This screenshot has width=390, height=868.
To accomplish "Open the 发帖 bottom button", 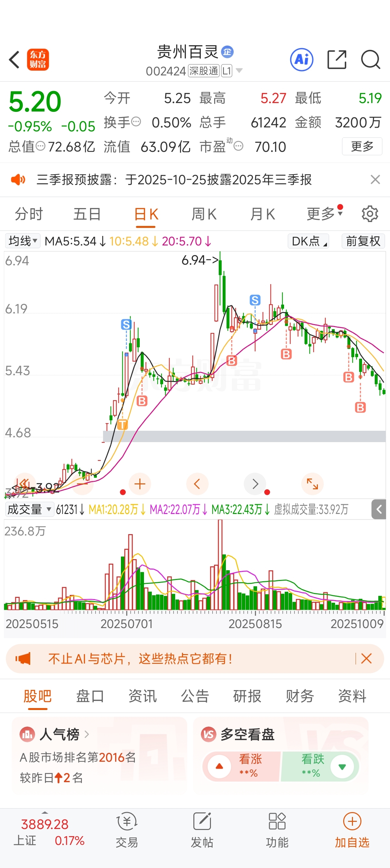I will [202, 830].
